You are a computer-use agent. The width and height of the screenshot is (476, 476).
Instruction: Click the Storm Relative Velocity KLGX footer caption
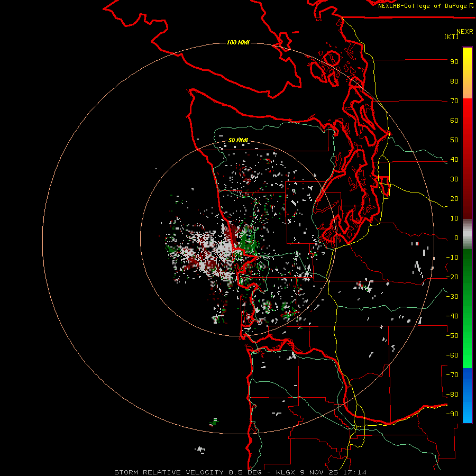click(x=240, y=472)
